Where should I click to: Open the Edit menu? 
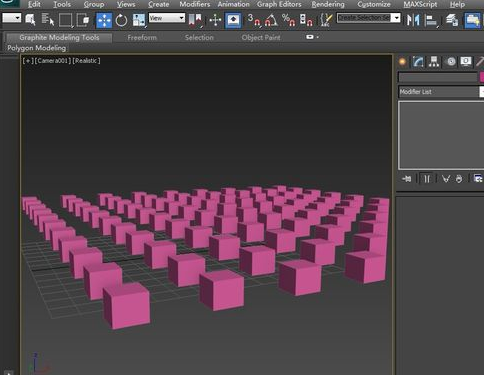pos(34,4)
